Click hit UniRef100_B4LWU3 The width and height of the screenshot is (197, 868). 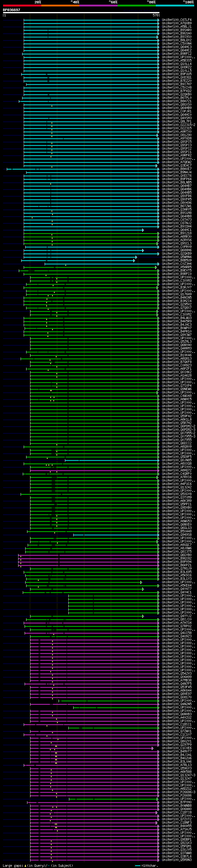click(x=177, y=318)
